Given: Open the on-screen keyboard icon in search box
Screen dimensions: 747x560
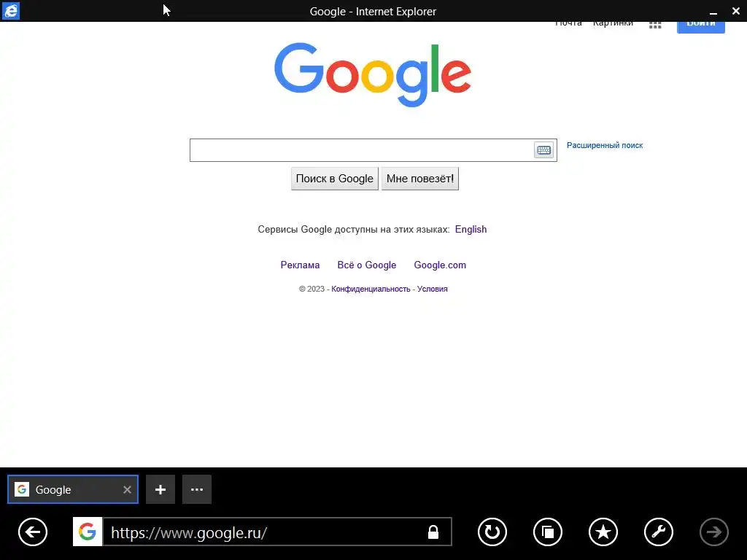Looking at the screenshot, I should pos(543,150).
